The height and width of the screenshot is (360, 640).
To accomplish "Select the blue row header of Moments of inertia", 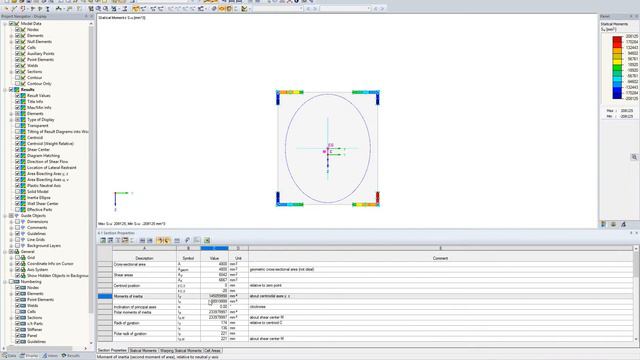I will [x=104, y=296].
